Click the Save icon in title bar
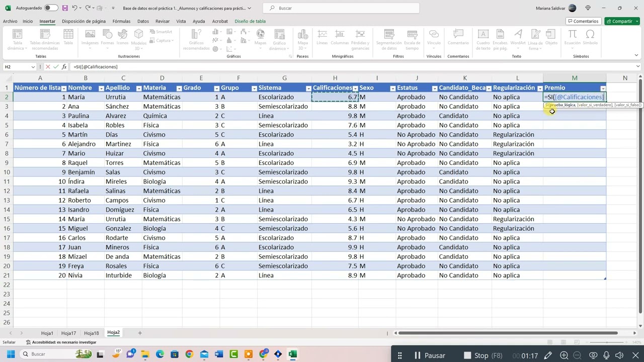The image size is (644, 362). [65, 8]
